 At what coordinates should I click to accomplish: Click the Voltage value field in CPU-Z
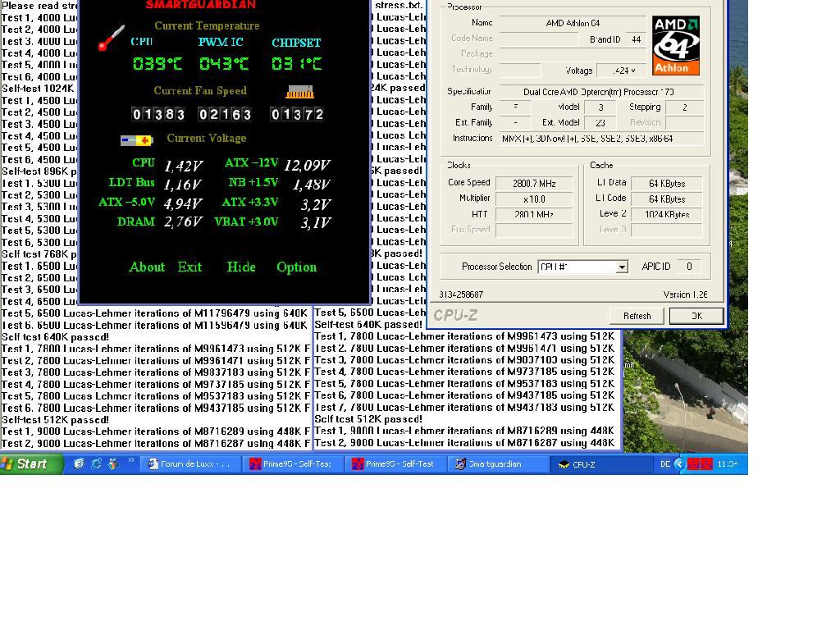tap(622, 71)
